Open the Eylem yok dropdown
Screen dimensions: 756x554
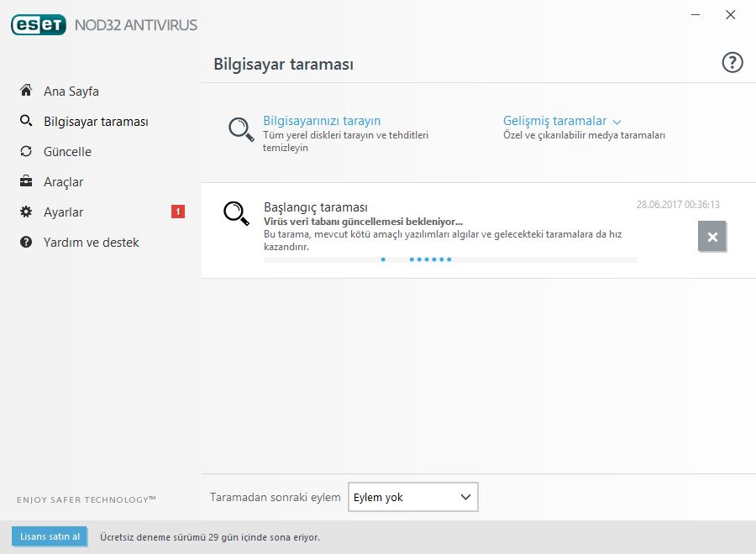coord(413,497)
